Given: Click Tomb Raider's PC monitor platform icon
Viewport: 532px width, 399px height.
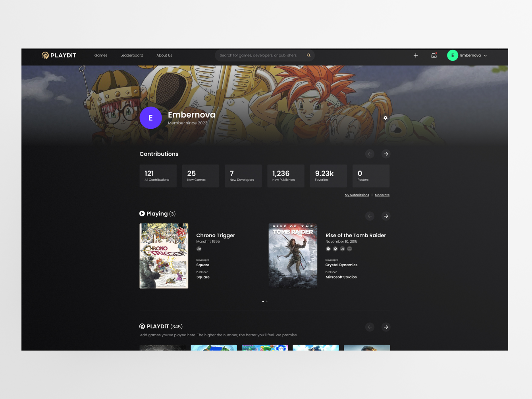Looking at the screenshot, I should pos(350,249).
